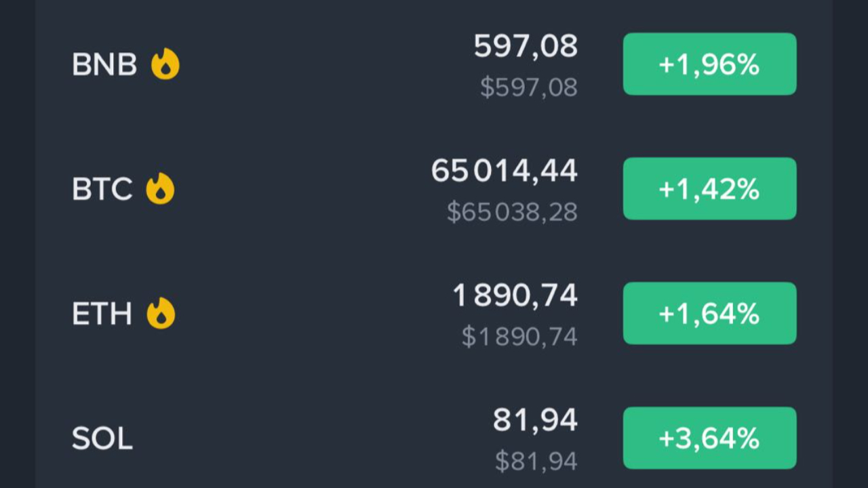Tap the +3,64% change badge for SOL
The image size is (868, 488).
pos(709,438)
